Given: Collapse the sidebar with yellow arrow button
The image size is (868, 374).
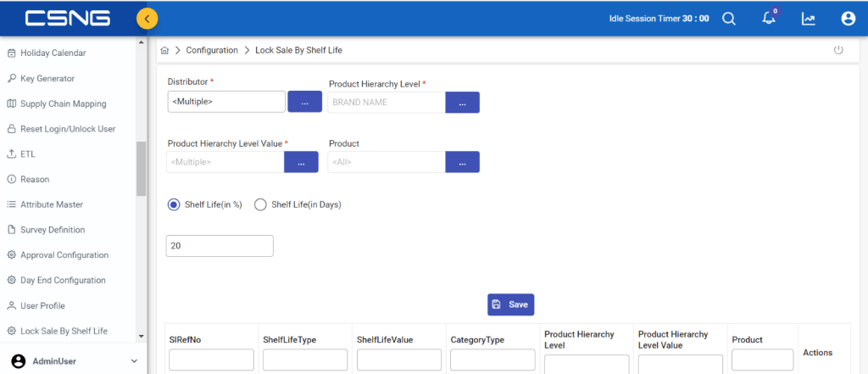Looking at the screenshot, I should pos(147,19).
